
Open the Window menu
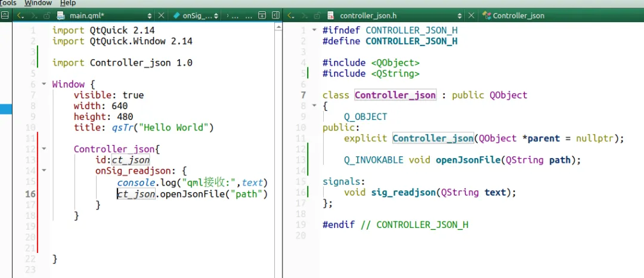(38, 3)
